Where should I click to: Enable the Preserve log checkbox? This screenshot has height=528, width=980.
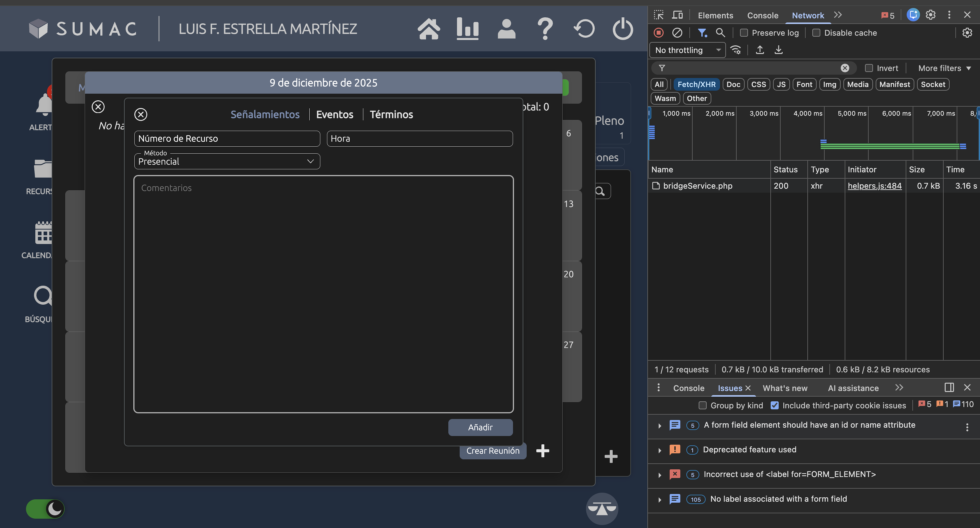(x=744, y=33)
